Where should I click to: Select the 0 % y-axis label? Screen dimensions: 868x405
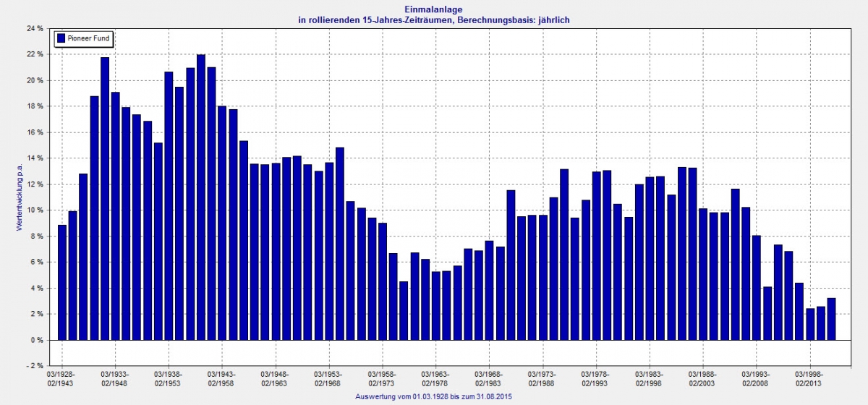point(38,340)
